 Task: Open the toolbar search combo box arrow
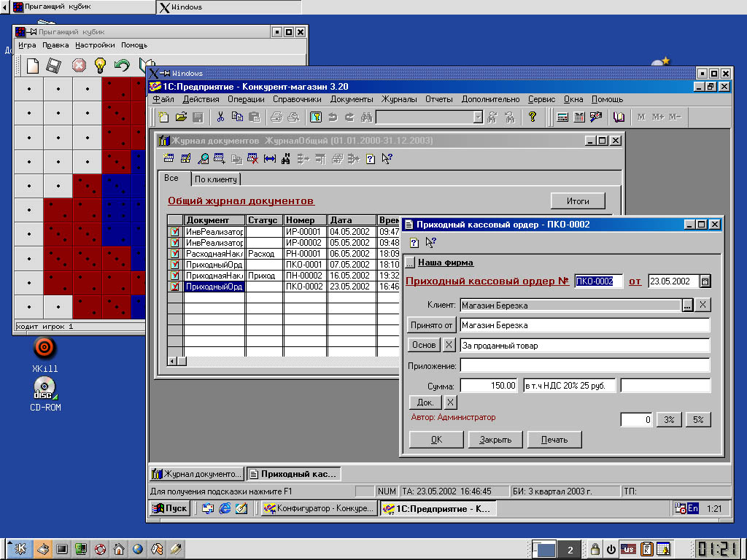479,117
